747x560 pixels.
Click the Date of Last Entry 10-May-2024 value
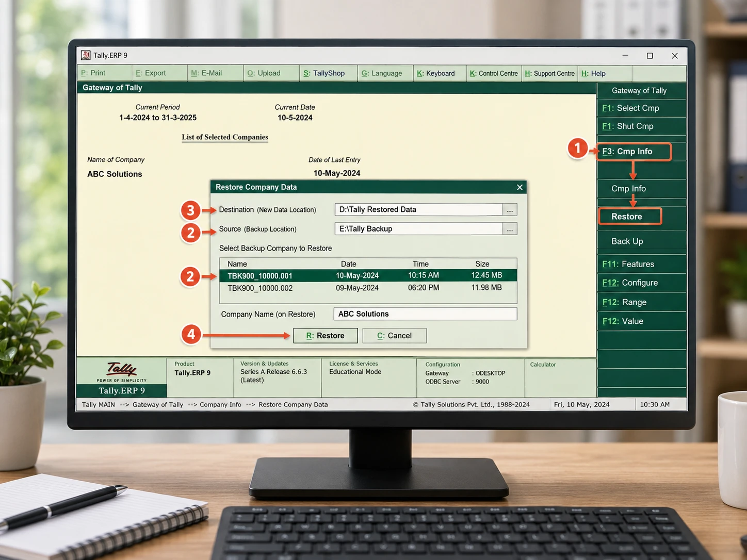pyautogui.click(x=337, y=173)
